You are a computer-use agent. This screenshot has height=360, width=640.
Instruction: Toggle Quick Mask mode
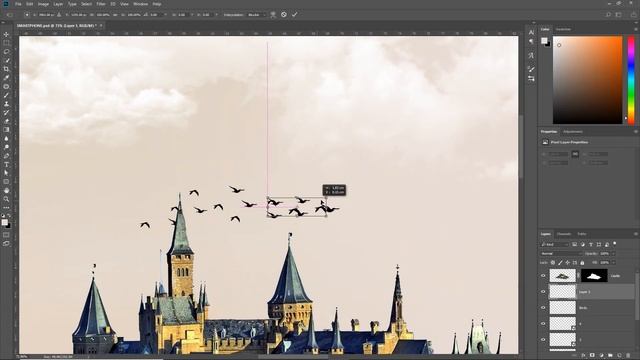click(6, 235)
